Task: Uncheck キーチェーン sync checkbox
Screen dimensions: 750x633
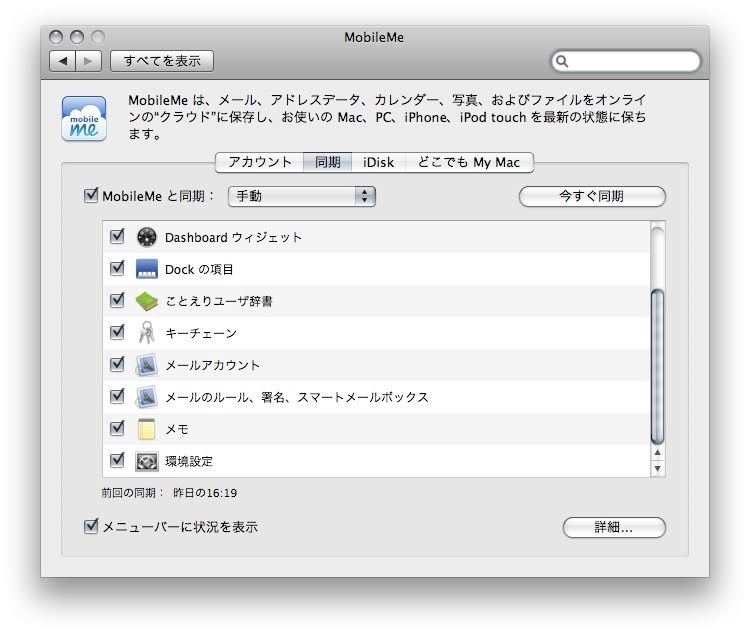Action: click(x=117, y=333)
